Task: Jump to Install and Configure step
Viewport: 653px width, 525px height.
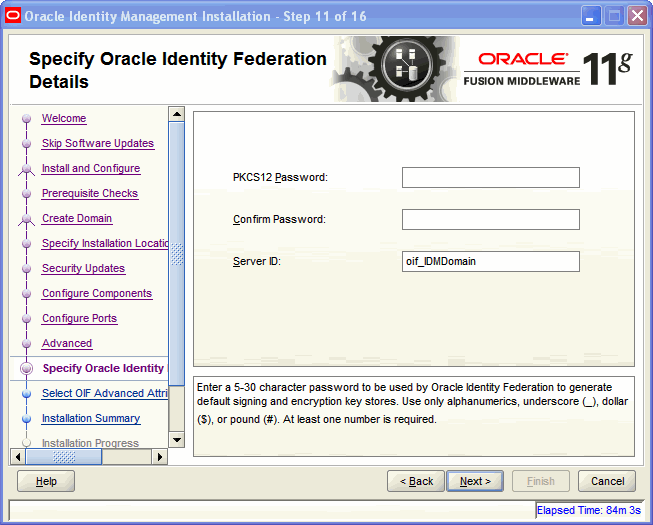Action: point(91,168)
